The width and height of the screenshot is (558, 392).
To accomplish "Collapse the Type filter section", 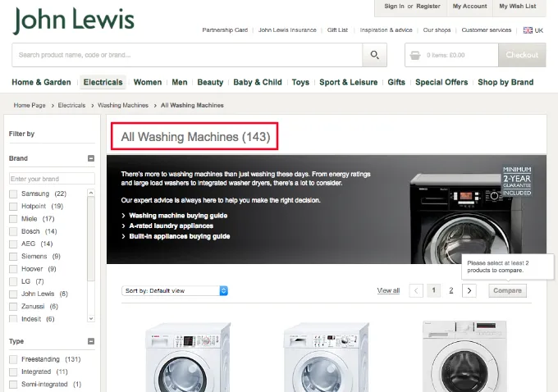I will click(91, 341).
